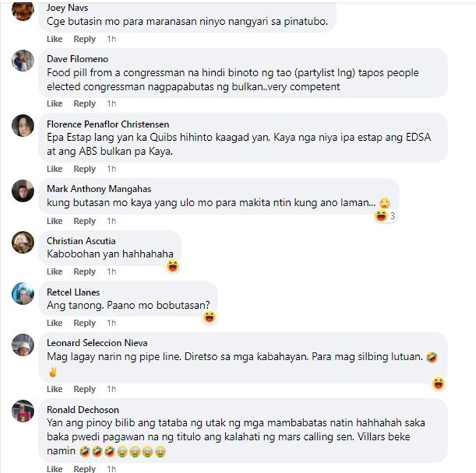Reply to Dave Filomeno's comment
Image resolution: width=476 pixels, height=473 pixels.
[x=84, y=104]
